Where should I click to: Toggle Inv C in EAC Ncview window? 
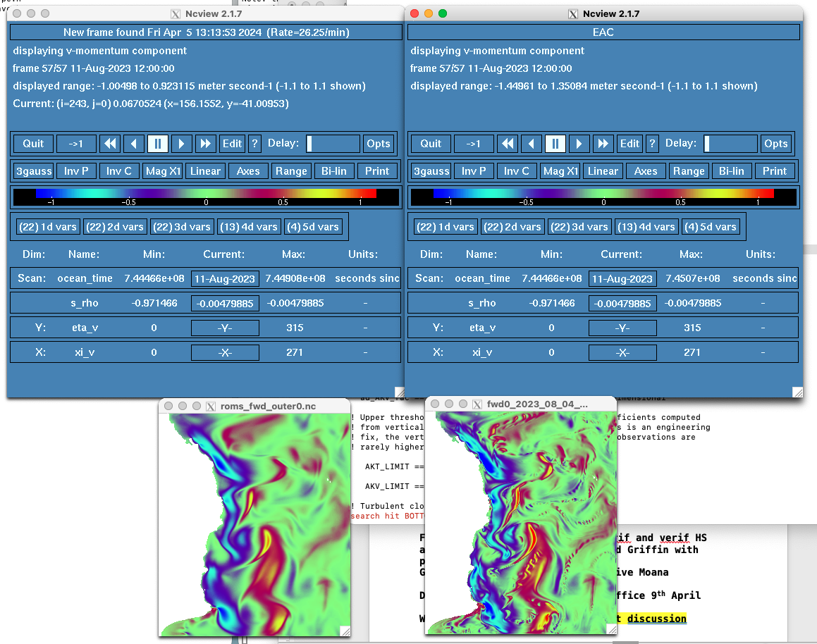[x=517, y=171]
